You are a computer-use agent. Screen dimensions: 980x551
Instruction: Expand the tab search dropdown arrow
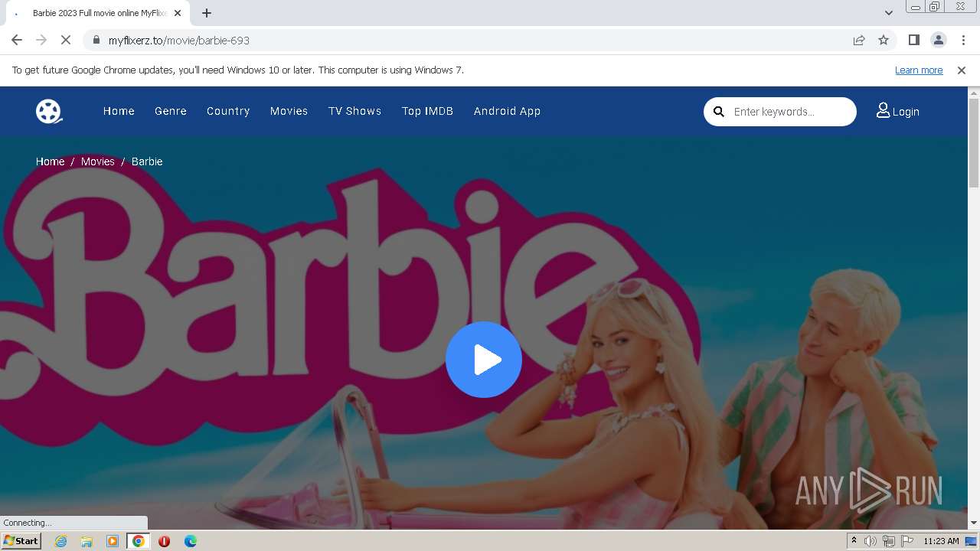click(888, 13)
